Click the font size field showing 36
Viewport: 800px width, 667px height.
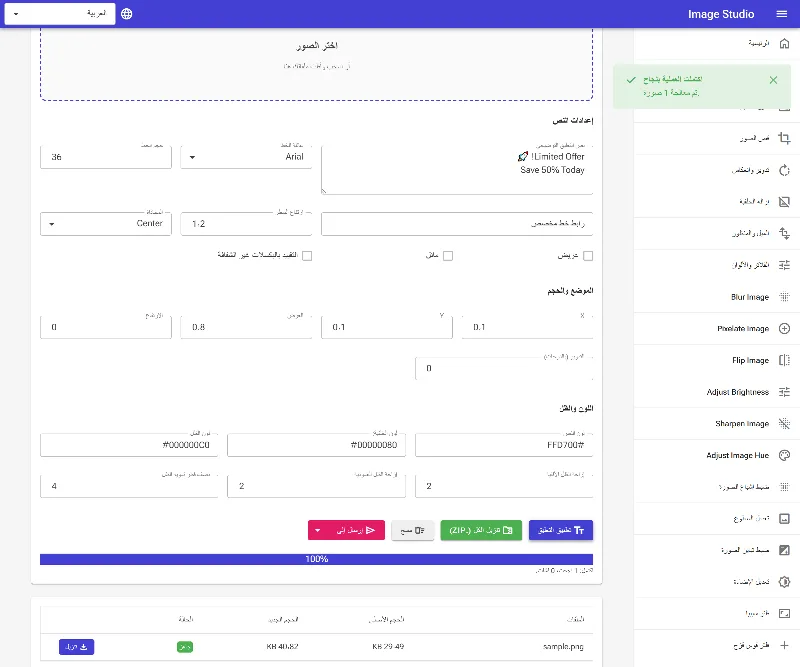[x=106, y=157]
